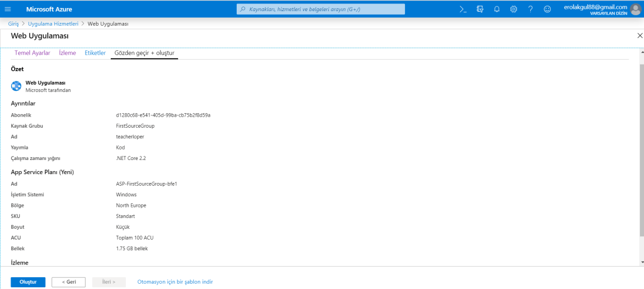Open feedback smiley icon
This screenshot has height=289, width=644.
[547, 9]
